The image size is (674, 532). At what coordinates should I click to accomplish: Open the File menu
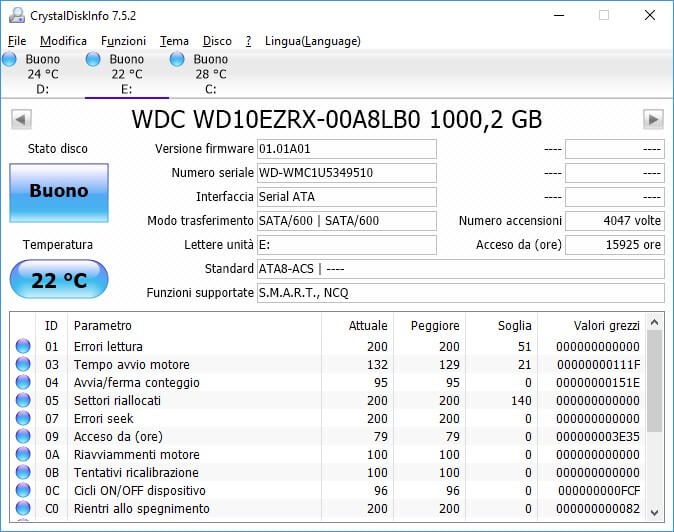click(17, 41)
